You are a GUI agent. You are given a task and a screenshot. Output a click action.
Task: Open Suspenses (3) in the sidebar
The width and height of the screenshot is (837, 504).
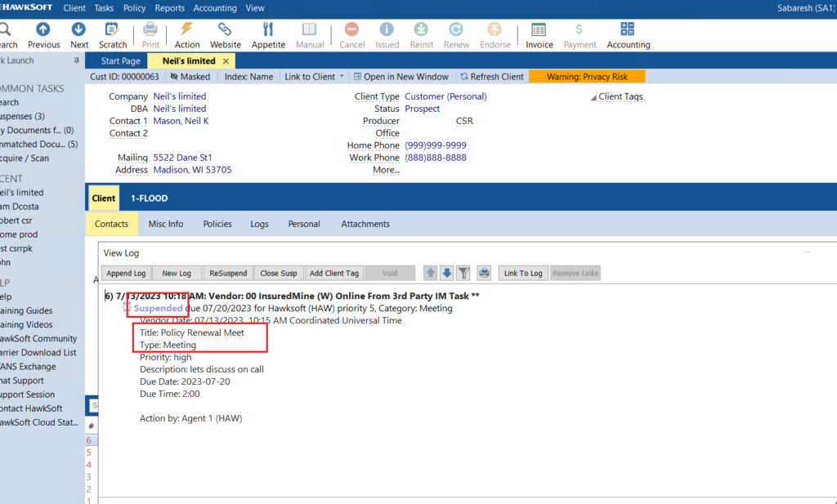click(x=22, y=116)
